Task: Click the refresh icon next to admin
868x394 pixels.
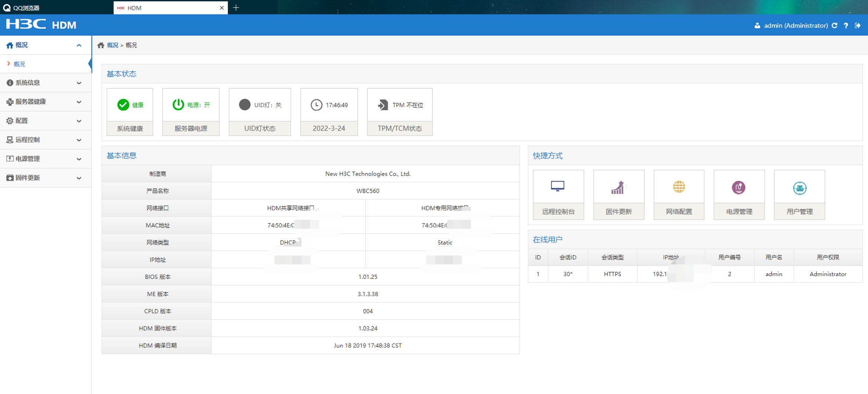Action: (x=835, y=26)
